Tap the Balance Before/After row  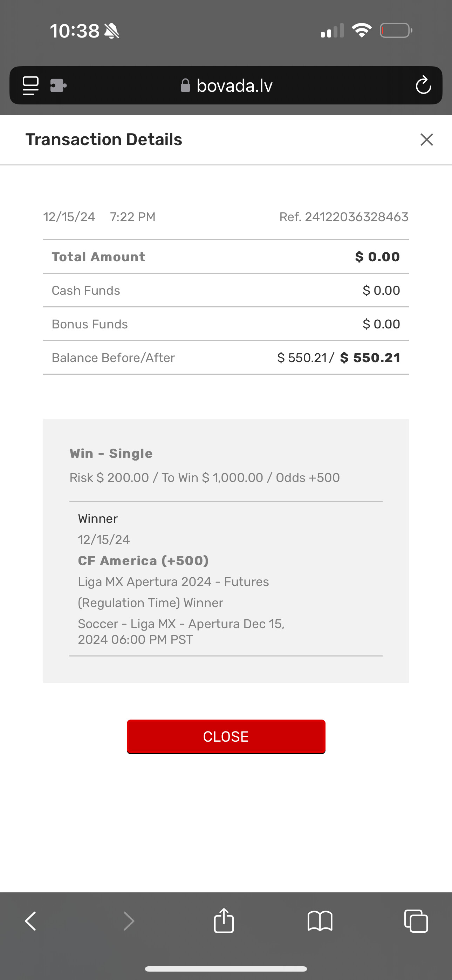pos(226,358)
